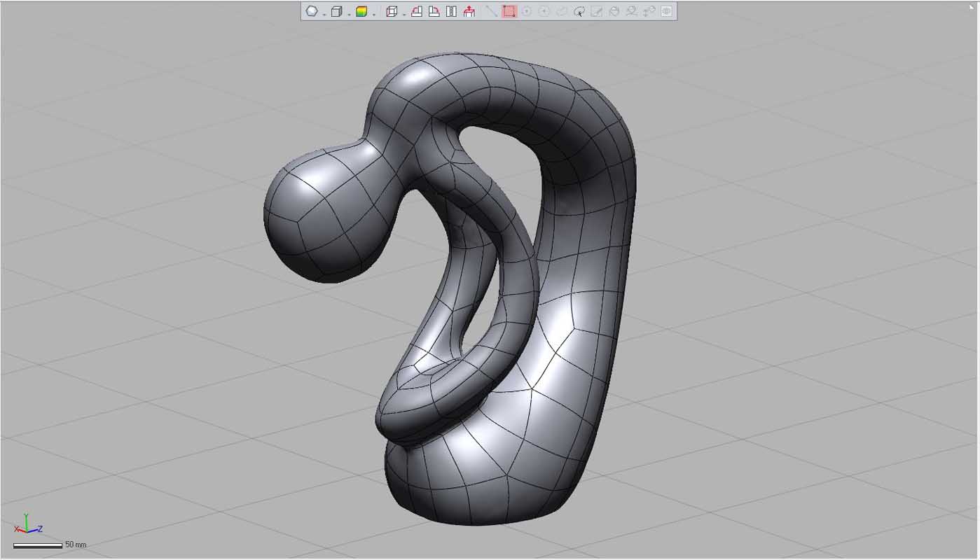Click the 50 mm scale bar
The height and width of the screenshot is (560, 980).
click(x=38, y=545)
